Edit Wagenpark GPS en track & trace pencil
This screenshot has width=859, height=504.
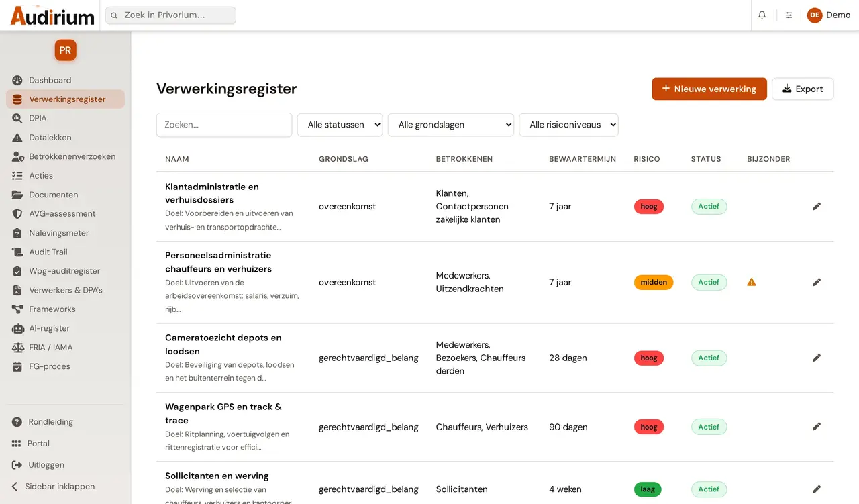[x=817, y=426]
